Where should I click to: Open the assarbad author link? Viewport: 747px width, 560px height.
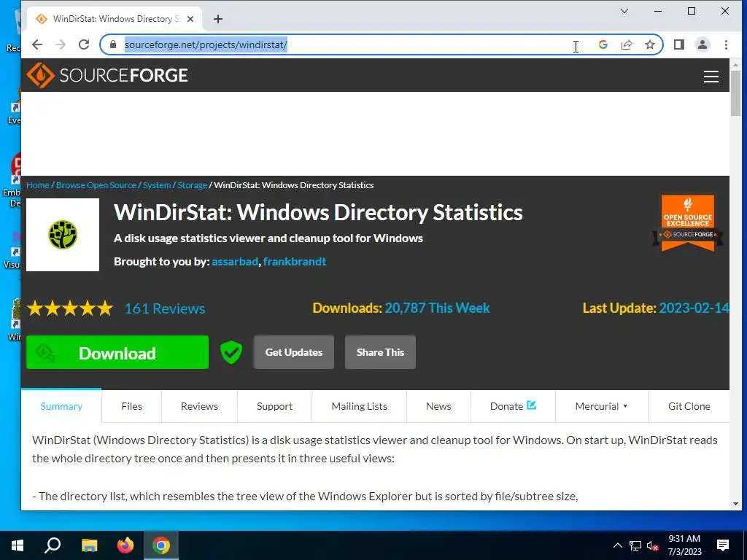235,262
